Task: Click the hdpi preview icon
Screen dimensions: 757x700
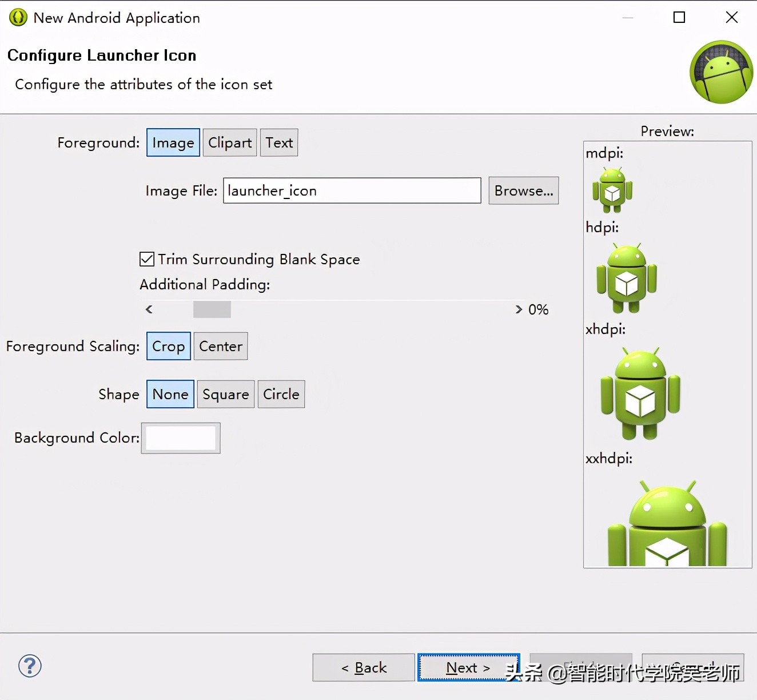Action: click(627, 278)
